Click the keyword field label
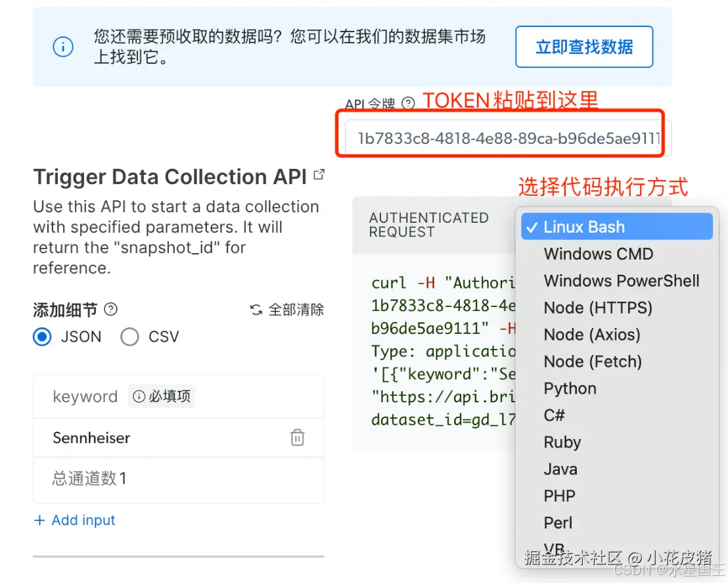Screen dimensions: 728x583 [x=85, y=397]
